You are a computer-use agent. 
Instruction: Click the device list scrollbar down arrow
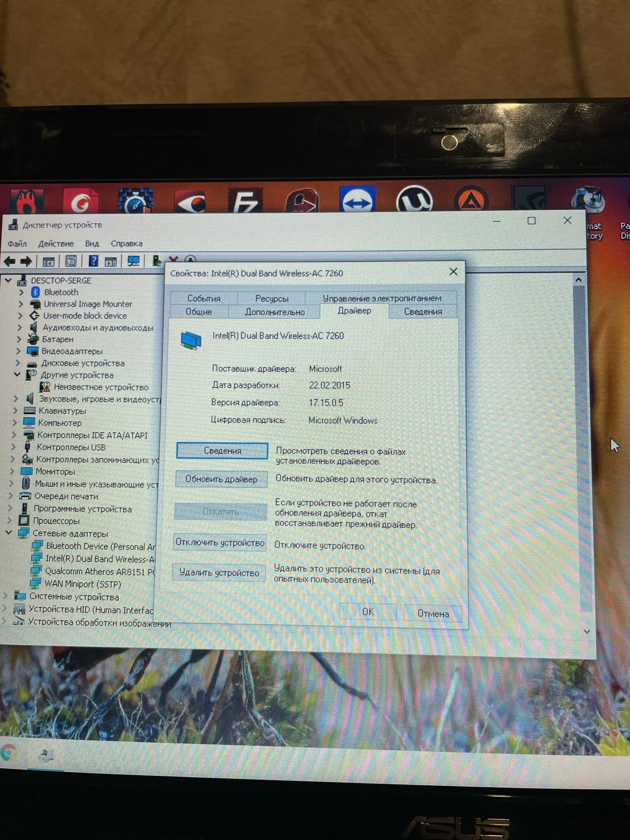(587, 631)
